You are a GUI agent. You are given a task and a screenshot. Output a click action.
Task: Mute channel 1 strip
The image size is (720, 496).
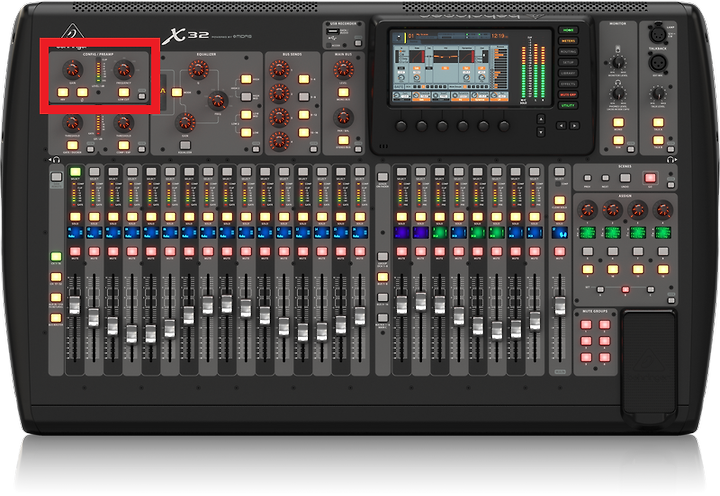(x=75, y=252)
